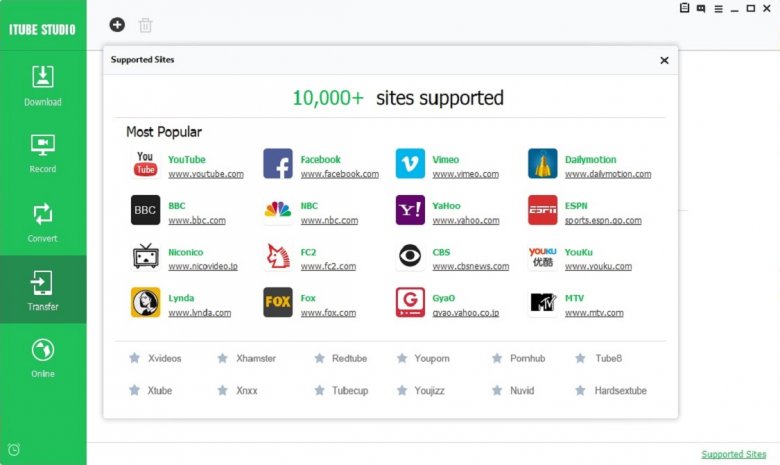This screenshot has height=465, width=780.
Task: Open the www.bbc.com link
Action: point(196,221)
